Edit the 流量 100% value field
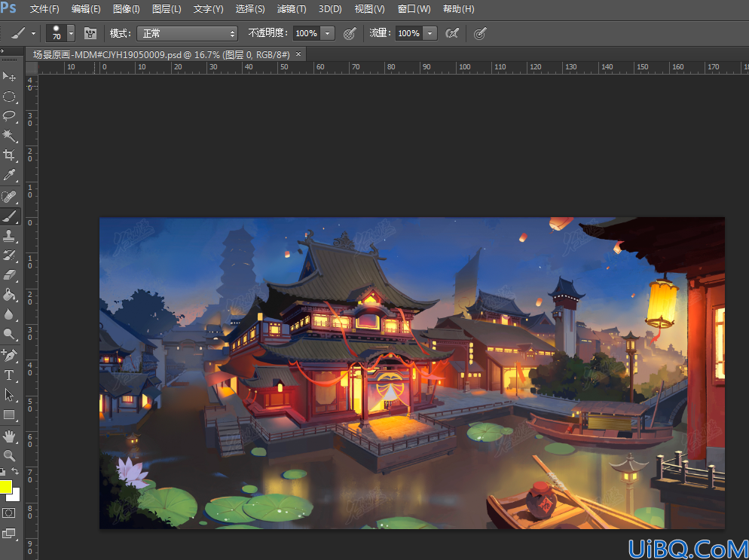749x560 pixels. coord(409,33)
